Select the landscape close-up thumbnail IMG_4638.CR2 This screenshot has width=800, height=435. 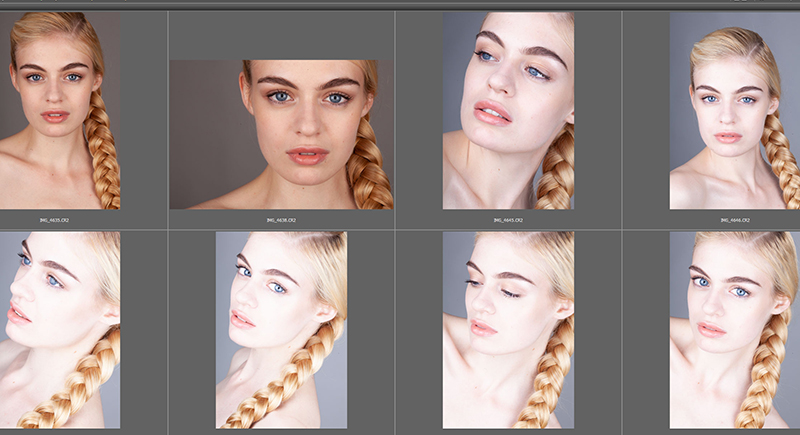282,135
